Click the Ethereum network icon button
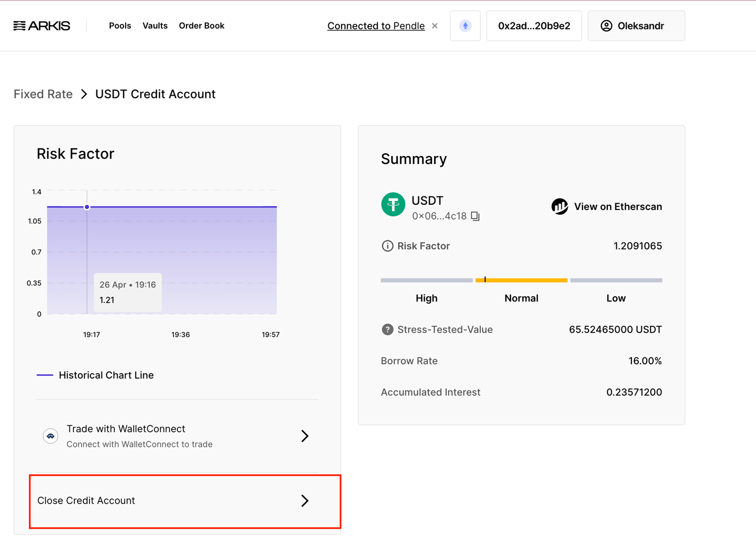Image resolution: width=756 pixels, height=537 pixels. click(x=465, y=26)
